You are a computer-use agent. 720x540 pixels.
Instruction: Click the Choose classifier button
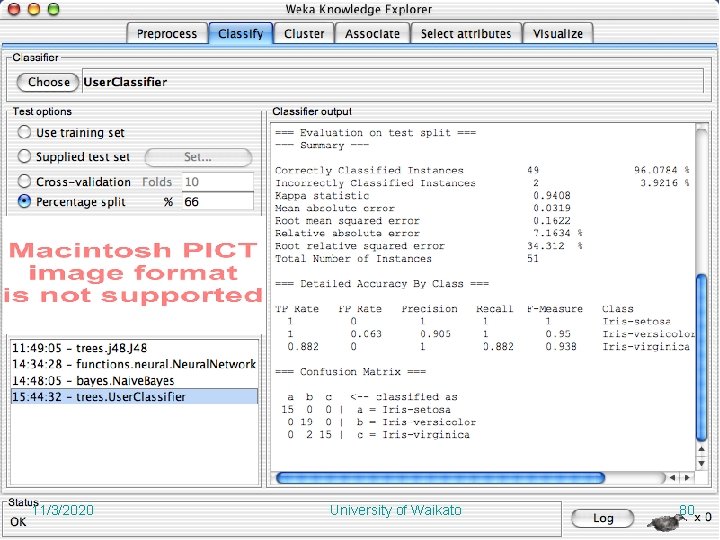[x=48, y=82]
